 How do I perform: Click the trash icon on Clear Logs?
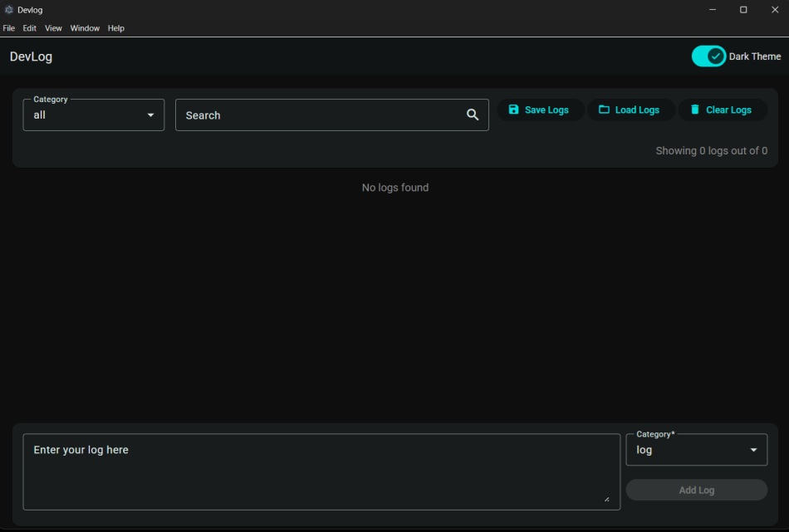[x=695, y=109]
